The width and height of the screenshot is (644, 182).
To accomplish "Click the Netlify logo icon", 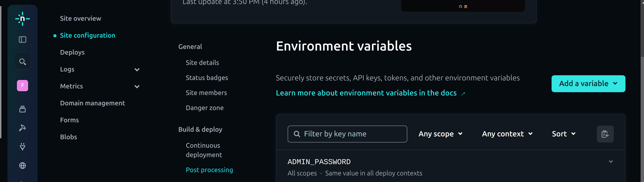I will point(23,19).
